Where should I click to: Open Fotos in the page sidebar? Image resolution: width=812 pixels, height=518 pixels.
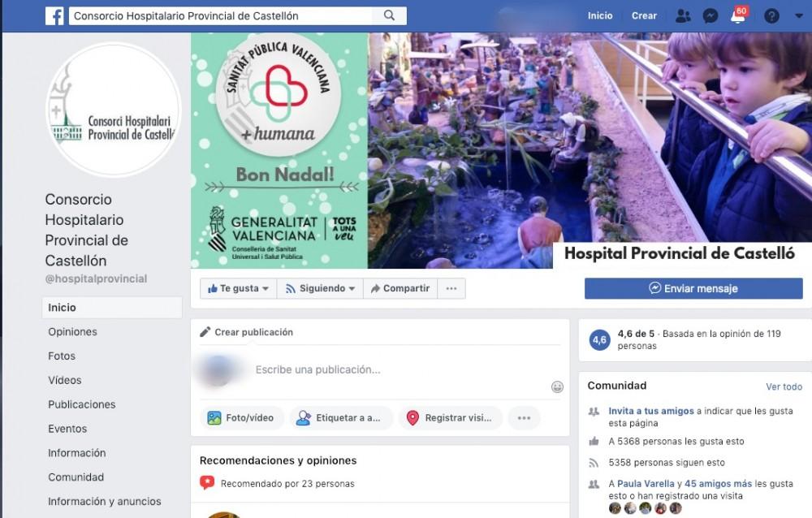62,356
